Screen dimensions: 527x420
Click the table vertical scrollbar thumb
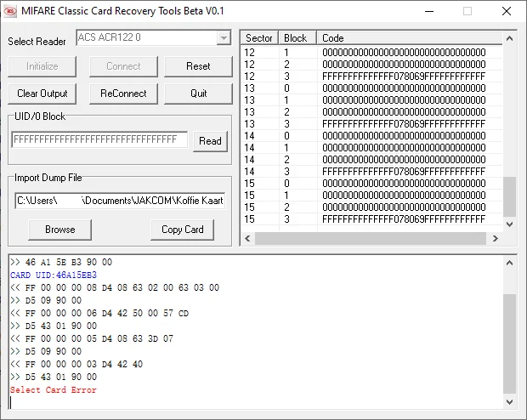pyautogui.click(x=509, y=196)
